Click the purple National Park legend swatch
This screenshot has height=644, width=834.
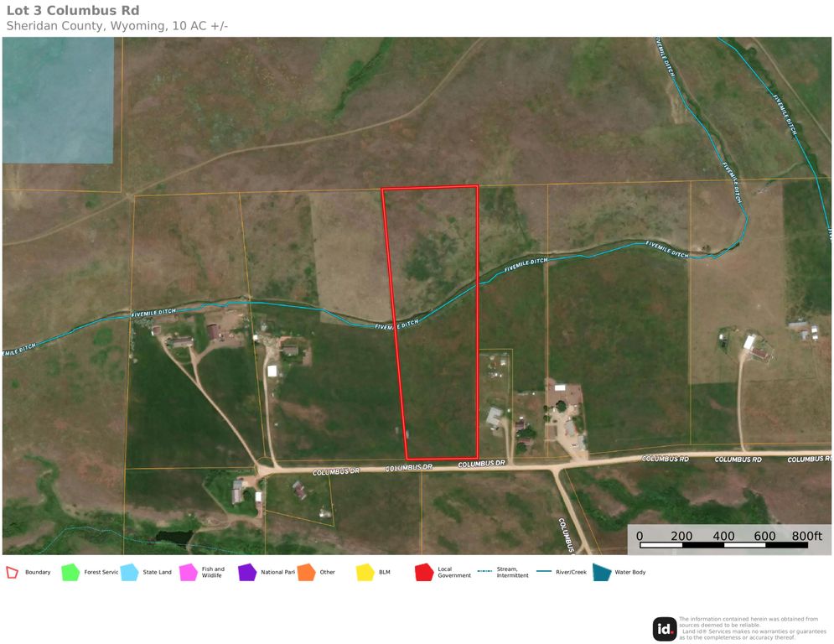click(x=247, y=572)
